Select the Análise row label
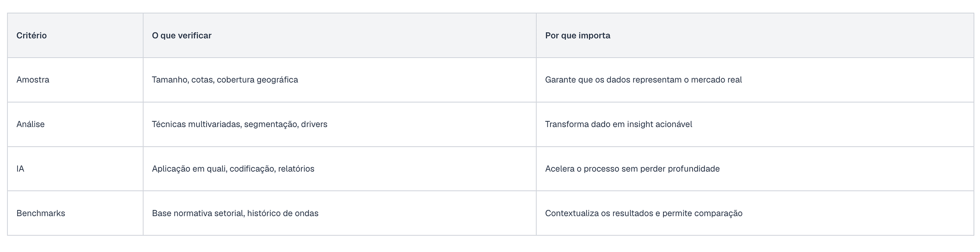980x252 pixels. coord(31,124)
